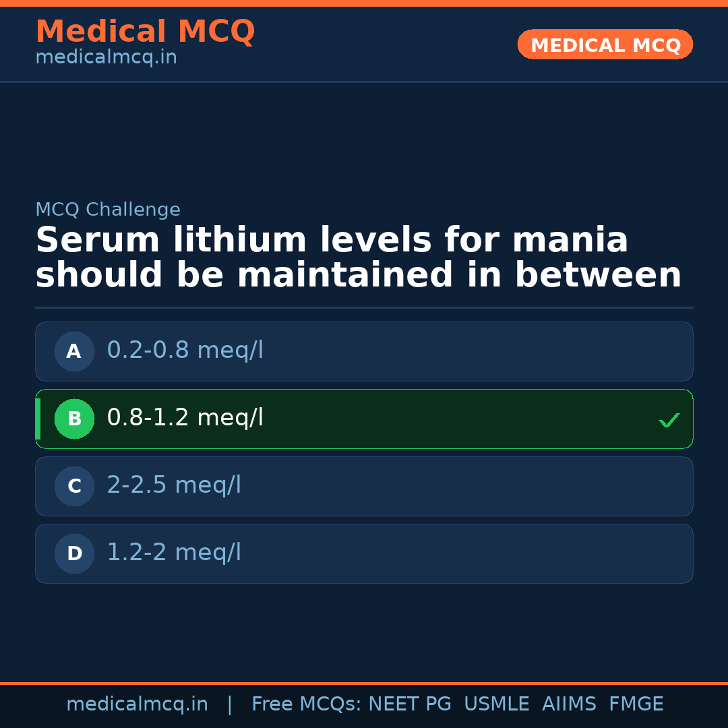Click "AIIMS" in the footer bar
Screen dimensions: 728x728
click(569, 704)
